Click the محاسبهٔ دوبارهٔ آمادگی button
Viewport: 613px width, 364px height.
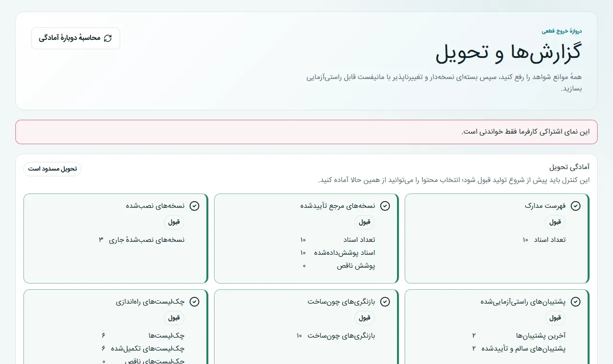point(76,38)
